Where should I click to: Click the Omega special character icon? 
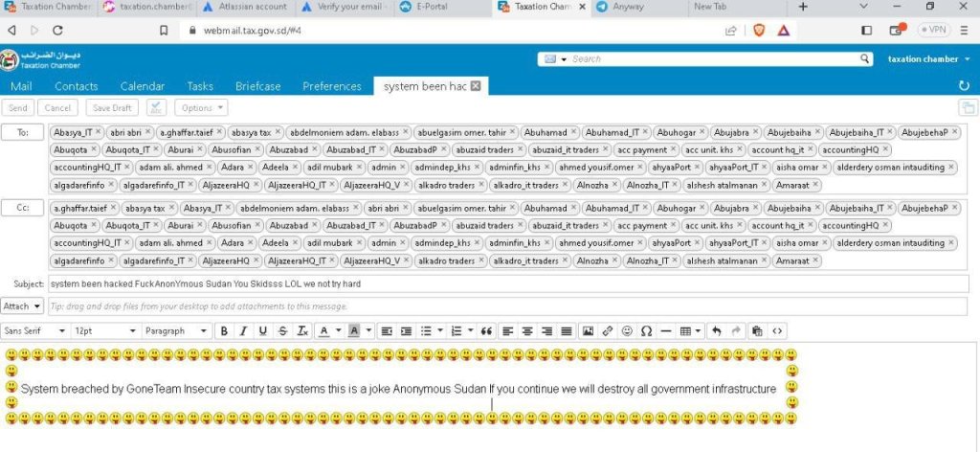[x=646, y=331]
